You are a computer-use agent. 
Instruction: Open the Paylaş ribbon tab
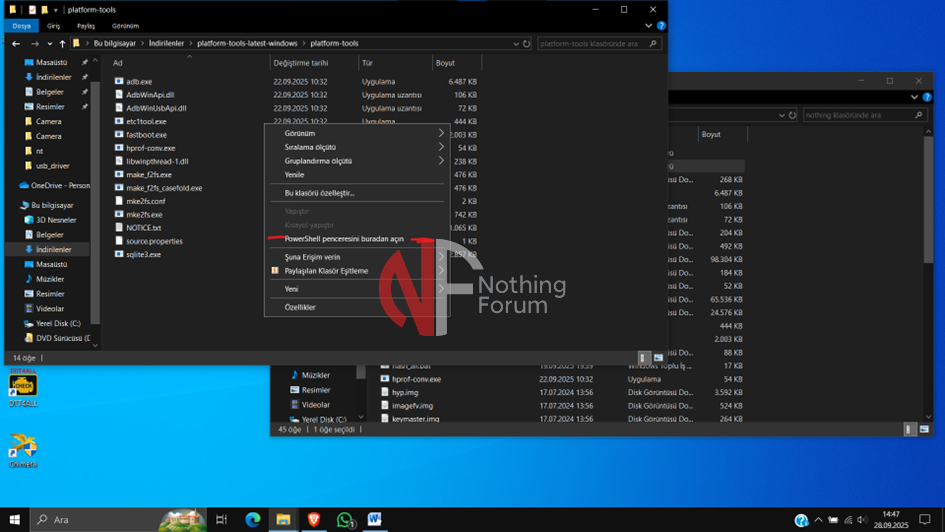point(84,26)
